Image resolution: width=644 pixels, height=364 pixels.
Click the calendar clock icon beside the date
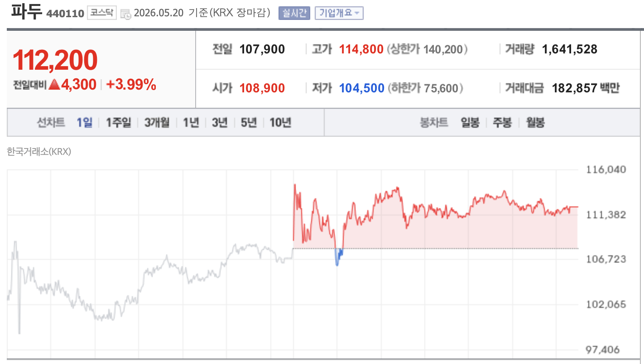[126, 14]
